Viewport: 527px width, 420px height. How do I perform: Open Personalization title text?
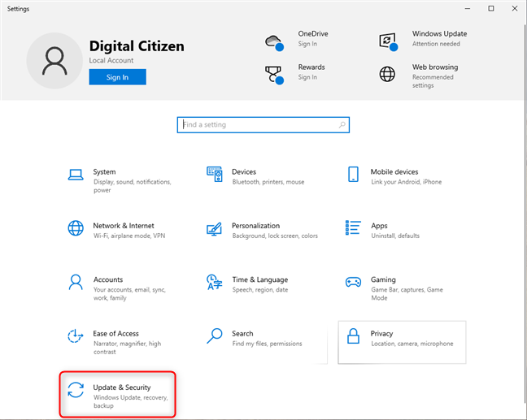click(x=255, y=226)
